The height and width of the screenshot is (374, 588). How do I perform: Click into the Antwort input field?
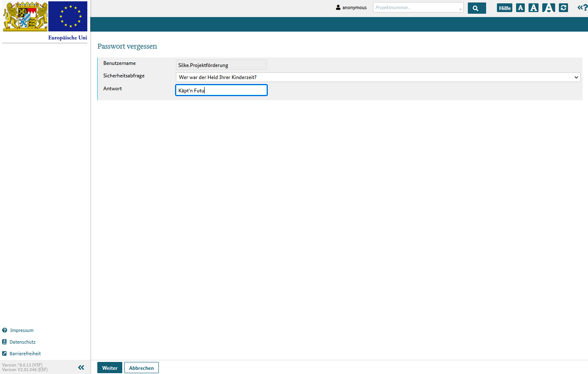[x=221, y=90]
